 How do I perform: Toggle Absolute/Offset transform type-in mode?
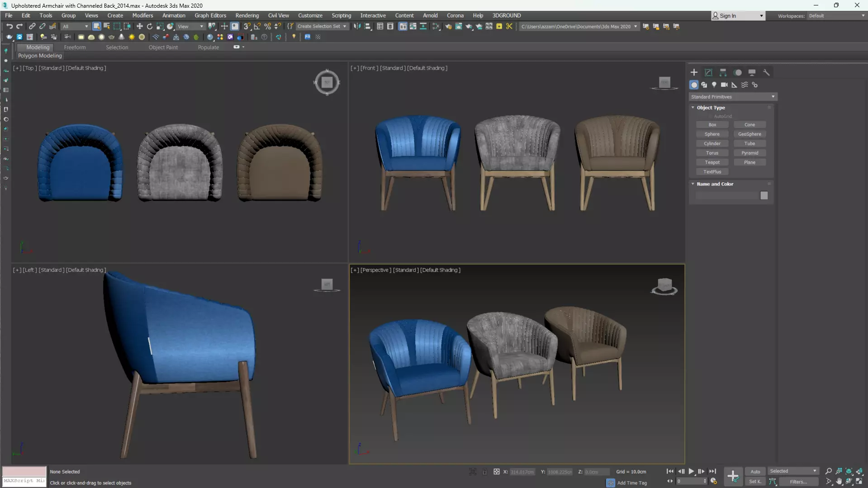click(496, 472)
